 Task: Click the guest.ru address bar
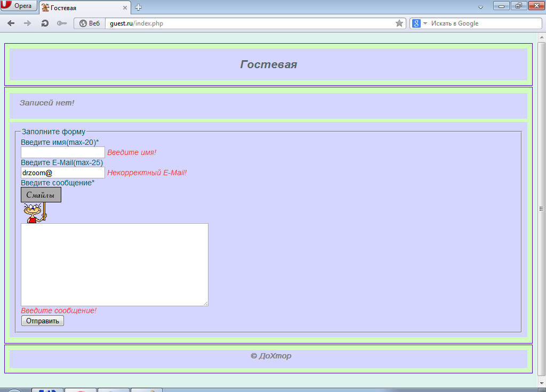pos(245,23)
